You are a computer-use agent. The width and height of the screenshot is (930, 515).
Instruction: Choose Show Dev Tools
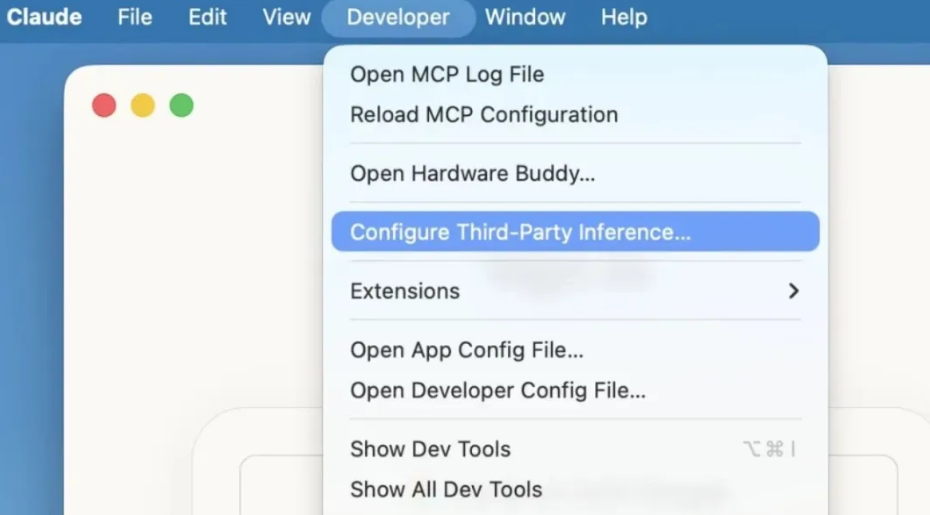point(575,449)
